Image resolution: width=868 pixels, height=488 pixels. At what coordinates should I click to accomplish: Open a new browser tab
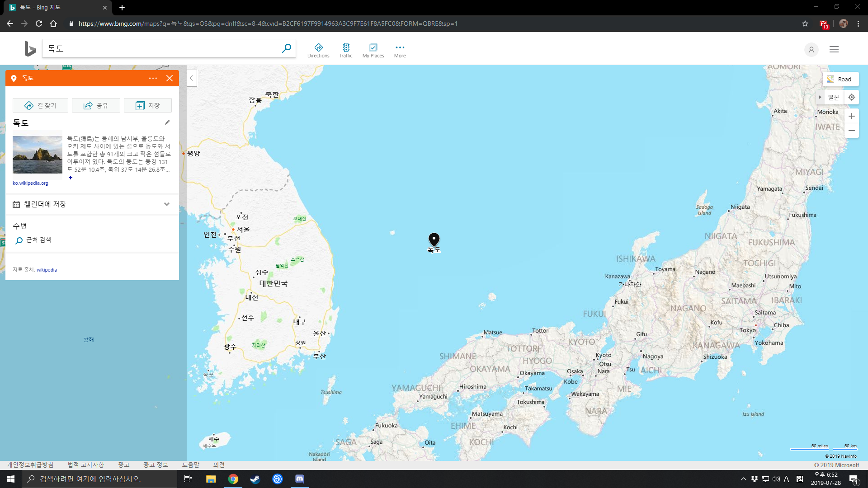pos(122,8)
